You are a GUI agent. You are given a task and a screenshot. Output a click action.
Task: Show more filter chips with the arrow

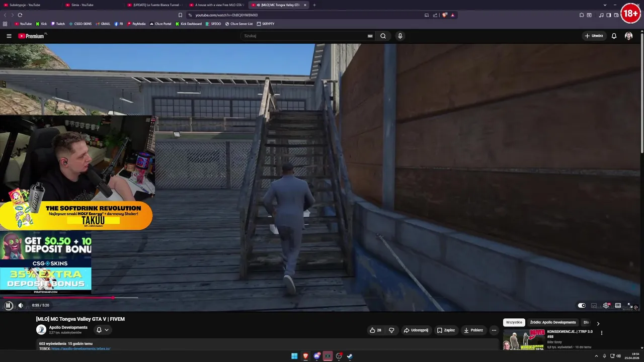pyautogui.click(x=598, y=323)
